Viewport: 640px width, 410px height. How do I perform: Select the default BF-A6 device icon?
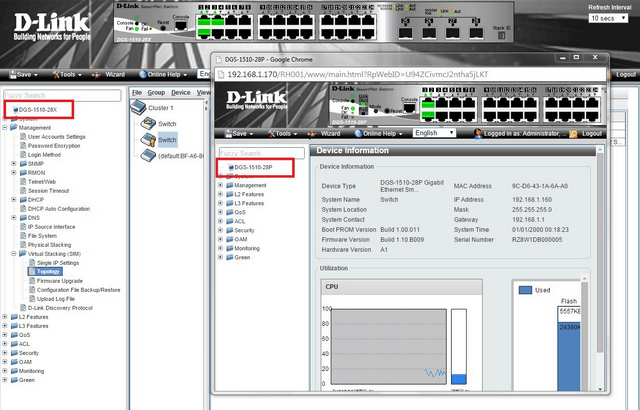coord(148,155)
